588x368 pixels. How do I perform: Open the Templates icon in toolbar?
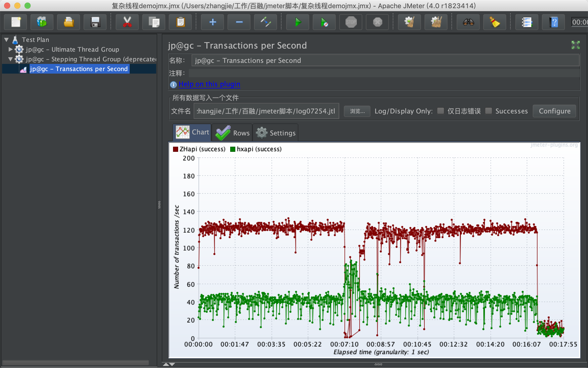coord(42,22)
